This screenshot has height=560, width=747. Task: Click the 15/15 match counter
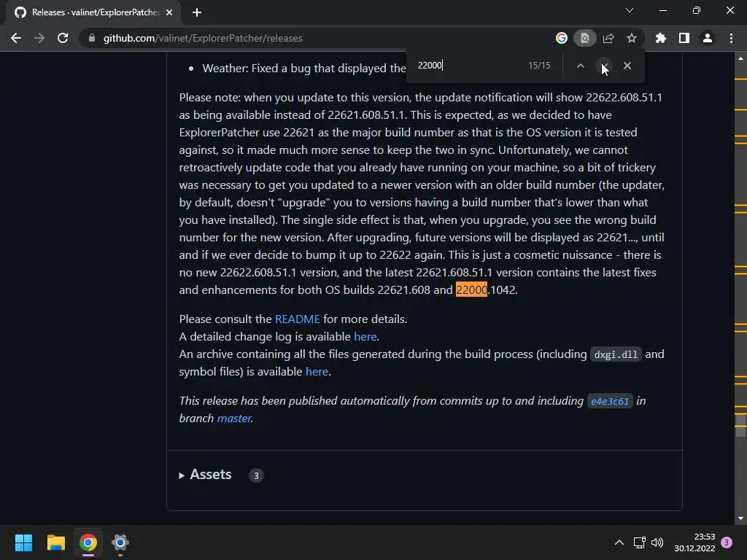pyautogui.click(x=539, y=65)
